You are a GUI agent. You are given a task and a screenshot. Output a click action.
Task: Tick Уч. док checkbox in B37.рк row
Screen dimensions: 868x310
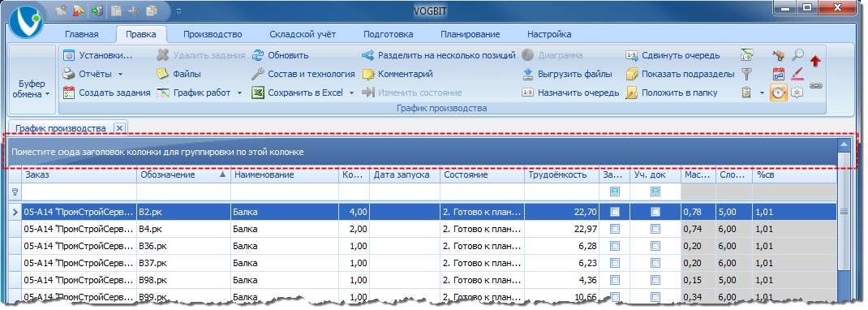pyautogui.click(x=655, y=263)
